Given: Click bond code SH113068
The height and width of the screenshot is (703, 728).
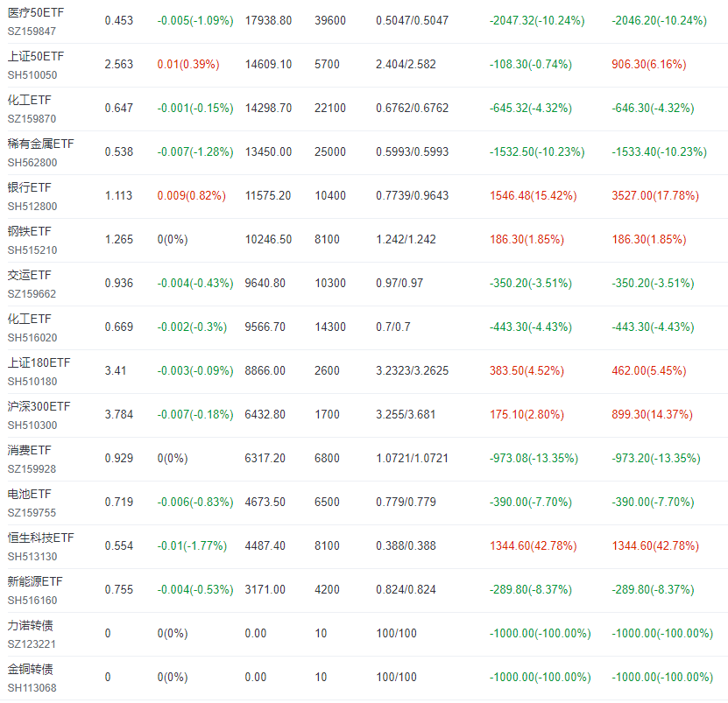Looking at the screenshot, I should [32, 688].
